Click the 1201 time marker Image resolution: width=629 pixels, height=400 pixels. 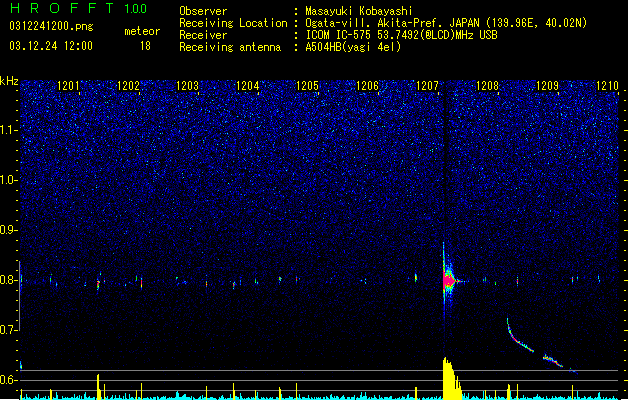click(68, 86)
